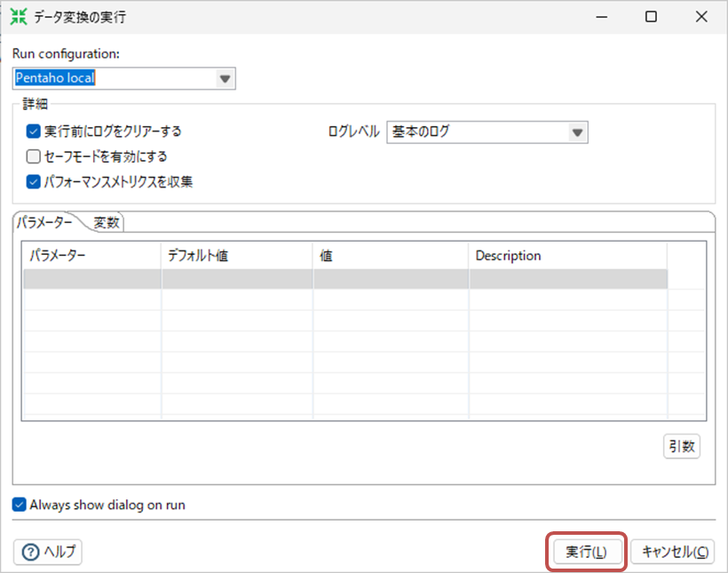This screenshot has height=573, width=728.
Task: Close the データ変換の実行 dialog
Action: [701, 17]
